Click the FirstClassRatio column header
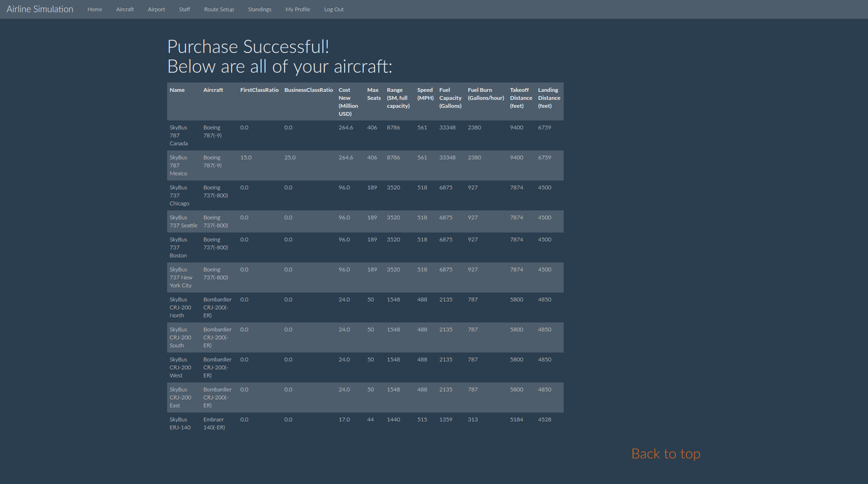The width and height of the screenshot is (868, 484). click(x=259, y=90)
